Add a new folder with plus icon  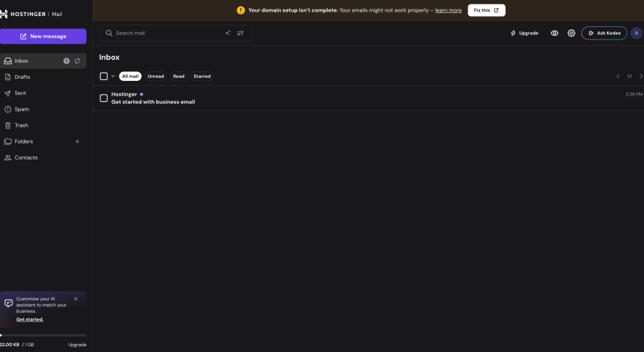point(77,141)
